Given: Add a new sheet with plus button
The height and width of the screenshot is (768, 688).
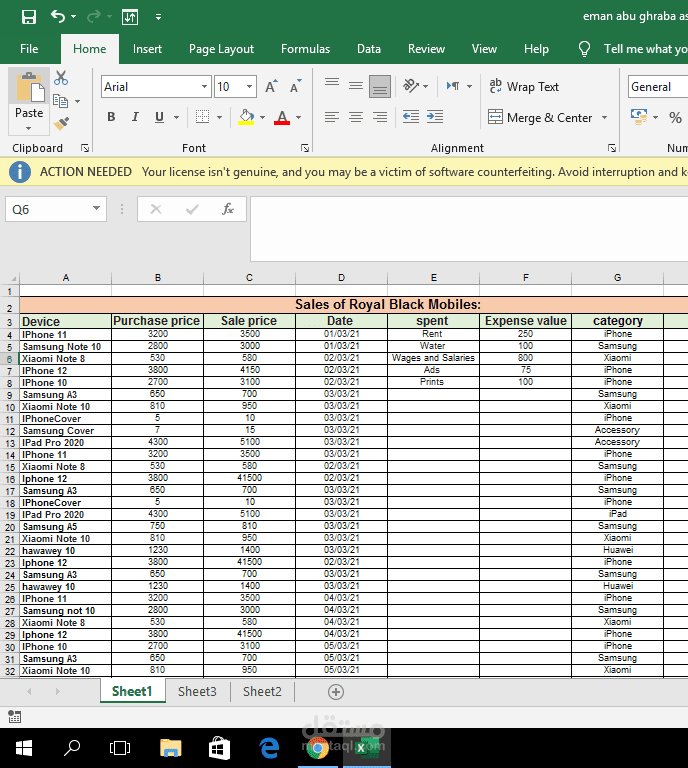Looking at the screenshot, I should pos(335,692).
